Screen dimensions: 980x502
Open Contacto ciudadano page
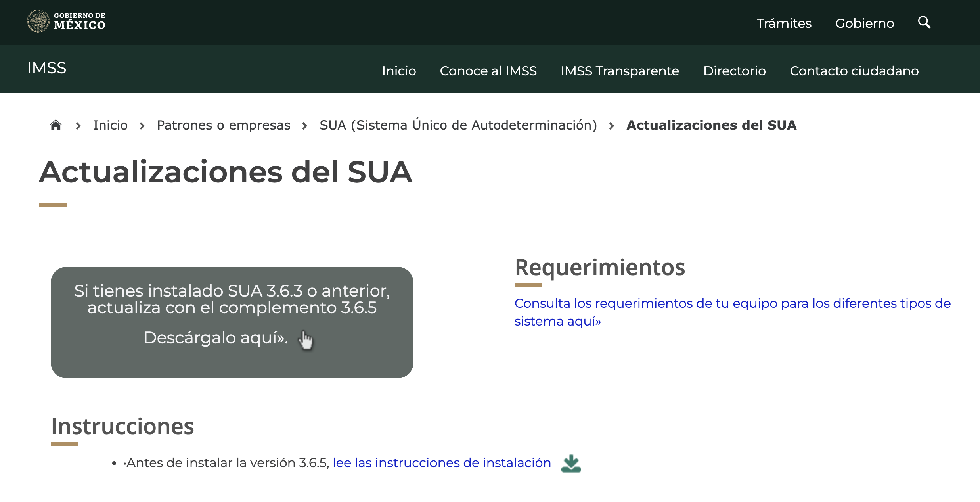(x=854, y=71)
